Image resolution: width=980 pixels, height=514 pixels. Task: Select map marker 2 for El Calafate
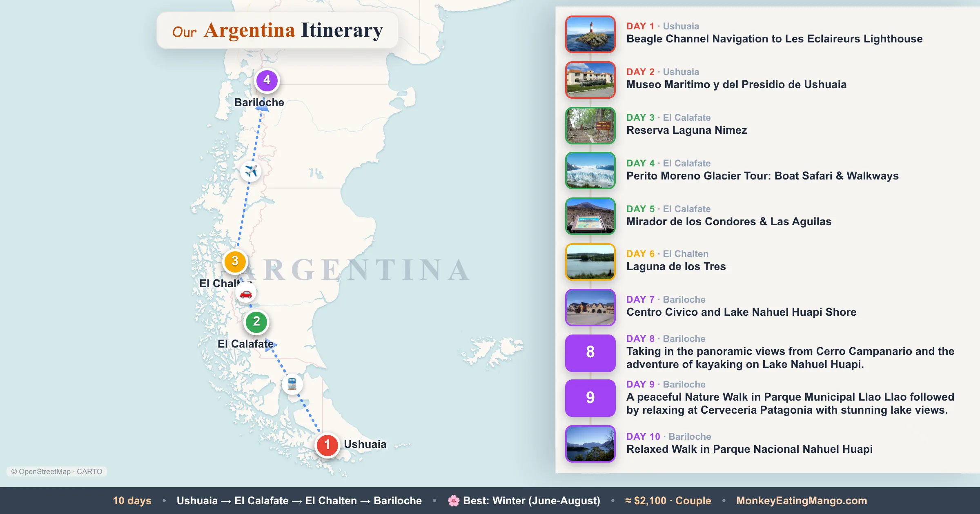[x=256, y=322]
